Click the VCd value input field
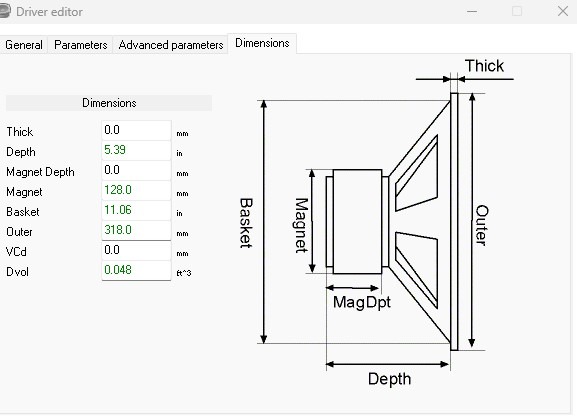577x418 pixels. tap(136, 250)
